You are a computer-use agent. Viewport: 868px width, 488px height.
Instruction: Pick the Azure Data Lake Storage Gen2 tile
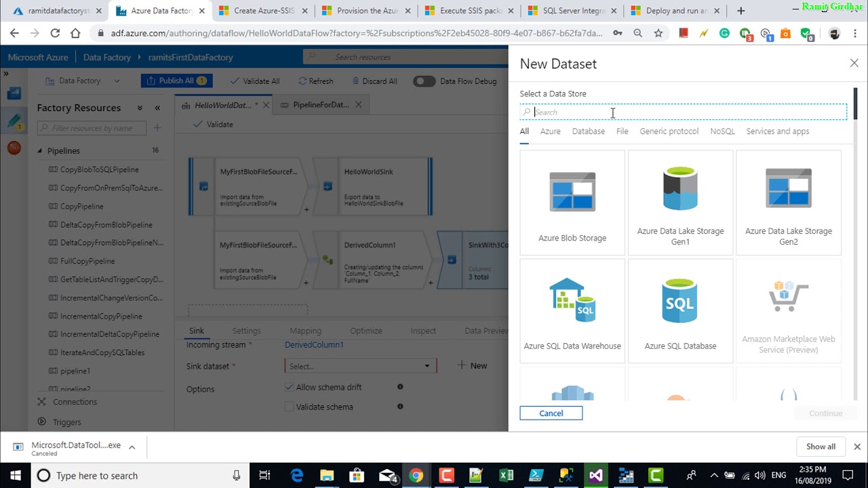pyautogui.click(x=788, y=203)
